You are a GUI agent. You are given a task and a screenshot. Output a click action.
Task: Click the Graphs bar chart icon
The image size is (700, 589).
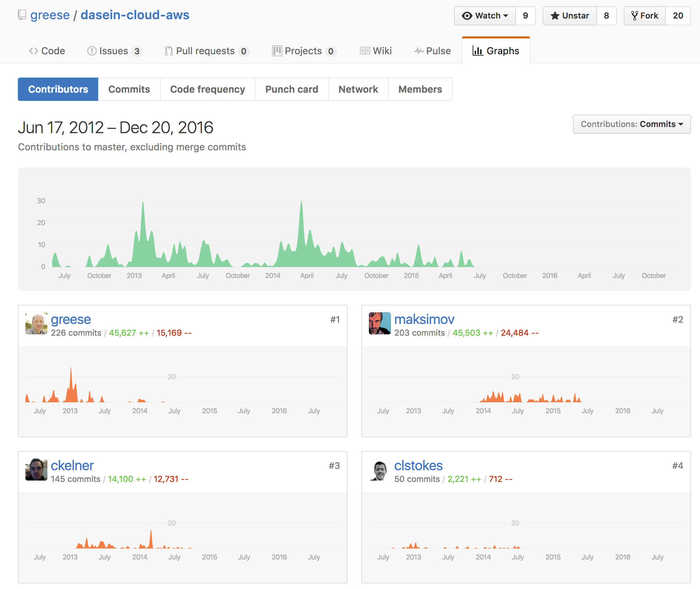tap(478, 51)
